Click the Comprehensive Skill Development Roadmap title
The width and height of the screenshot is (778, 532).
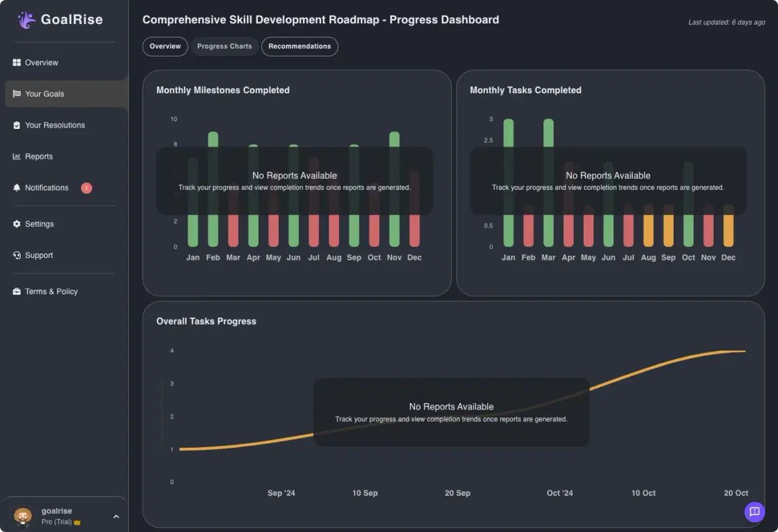point(321,19)
